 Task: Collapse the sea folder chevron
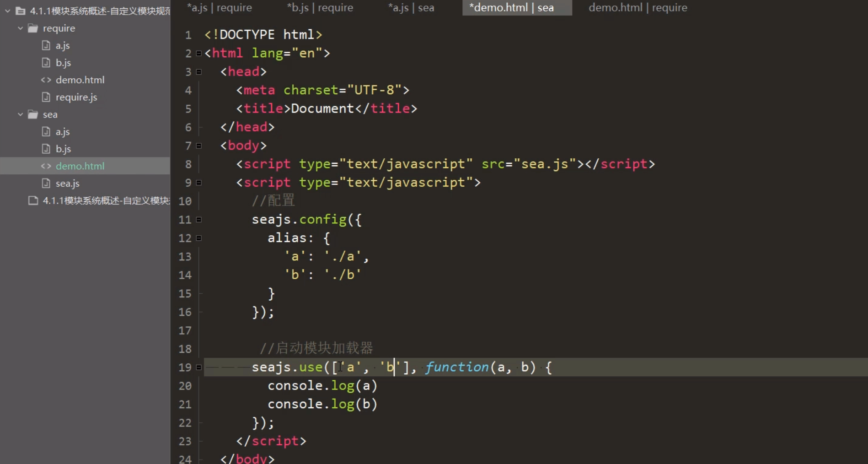click(x=20, y=114)
